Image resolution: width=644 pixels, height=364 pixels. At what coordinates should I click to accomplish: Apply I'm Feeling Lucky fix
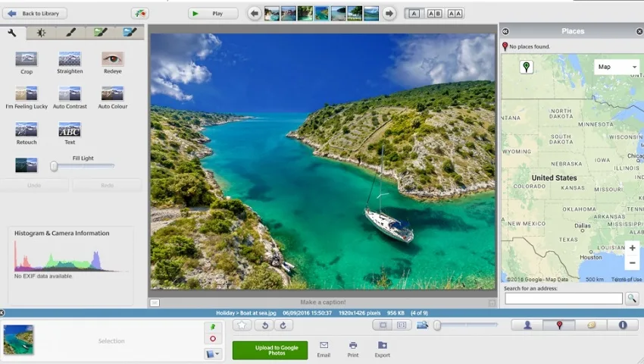coord(27,98)
